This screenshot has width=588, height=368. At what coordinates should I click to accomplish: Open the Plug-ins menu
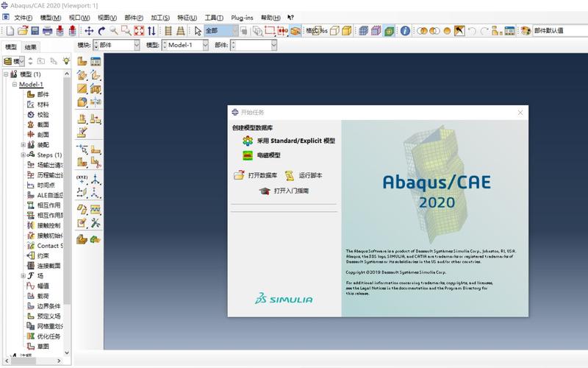242,17
